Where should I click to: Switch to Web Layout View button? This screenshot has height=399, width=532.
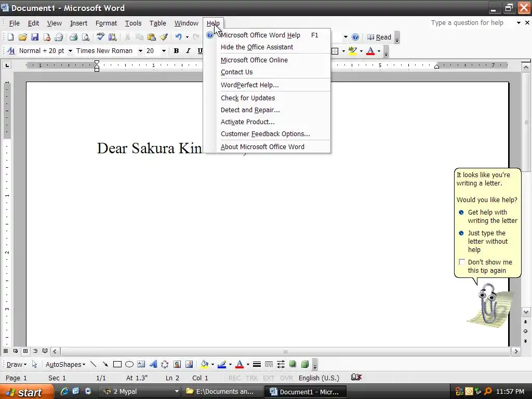pyautogui.click(x=15, y=351)
